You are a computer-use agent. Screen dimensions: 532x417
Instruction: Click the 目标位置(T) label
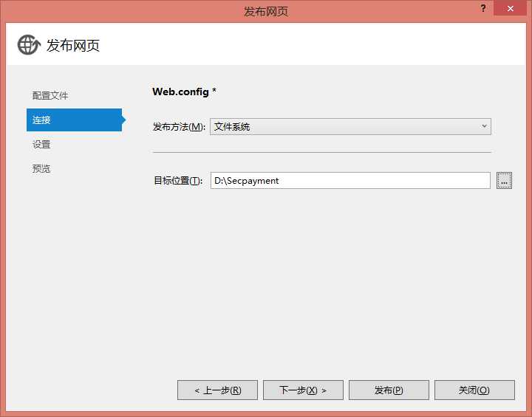[177, 181]
